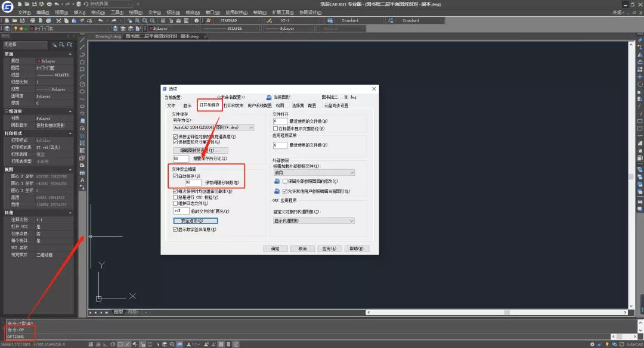Uncheck 保持注释性对象的视觉逼真度 checkbox
The width and height of the screenshot is (644, 348).
click(175, 136)
